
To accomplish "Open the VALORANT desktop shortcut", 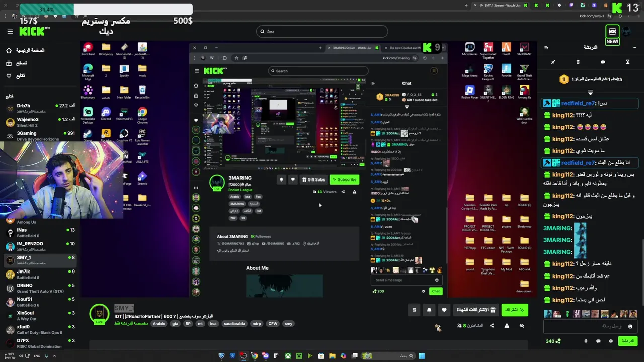I will pyautogui.click(x=524, y=49).
